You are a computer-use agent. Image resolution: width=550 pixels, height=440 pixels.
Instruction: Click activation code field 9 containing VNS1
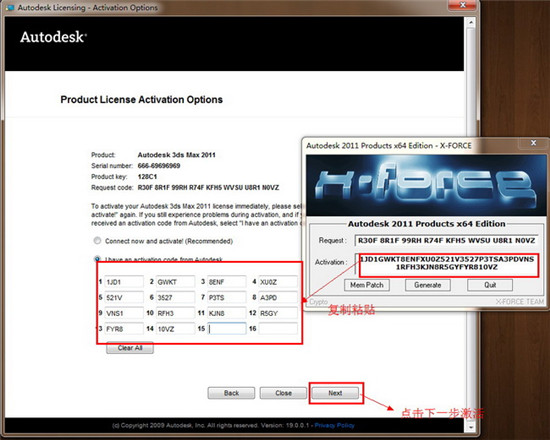point(124,313)
